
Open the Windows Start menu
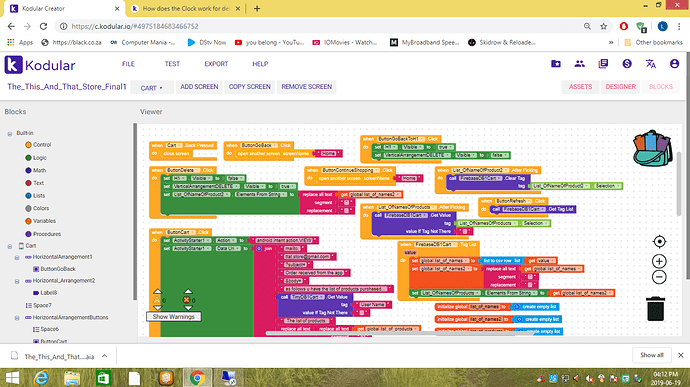coord(12,378)
